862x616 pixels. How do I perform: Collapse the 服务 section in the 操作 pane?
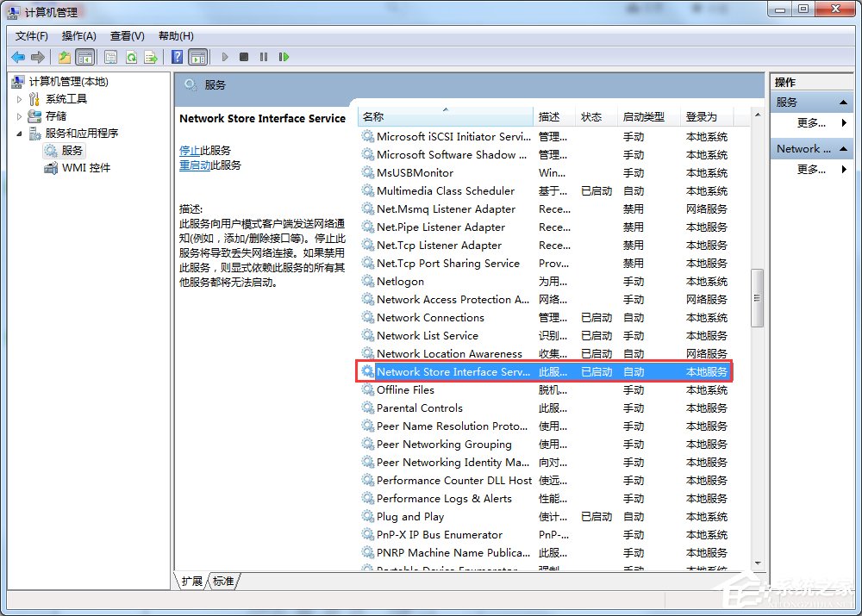tap(843, 103)
